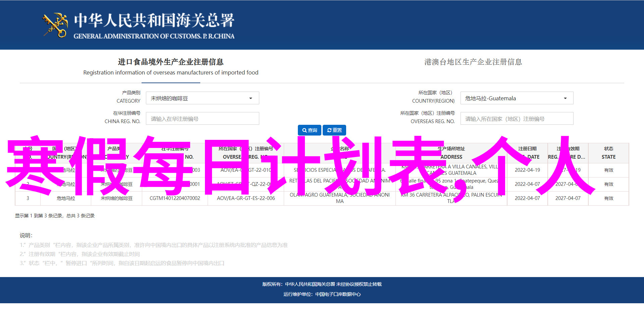Screen dimensions: 644x316
Task: Open the CATEGORY dropdown arrow
Action: 251,98
